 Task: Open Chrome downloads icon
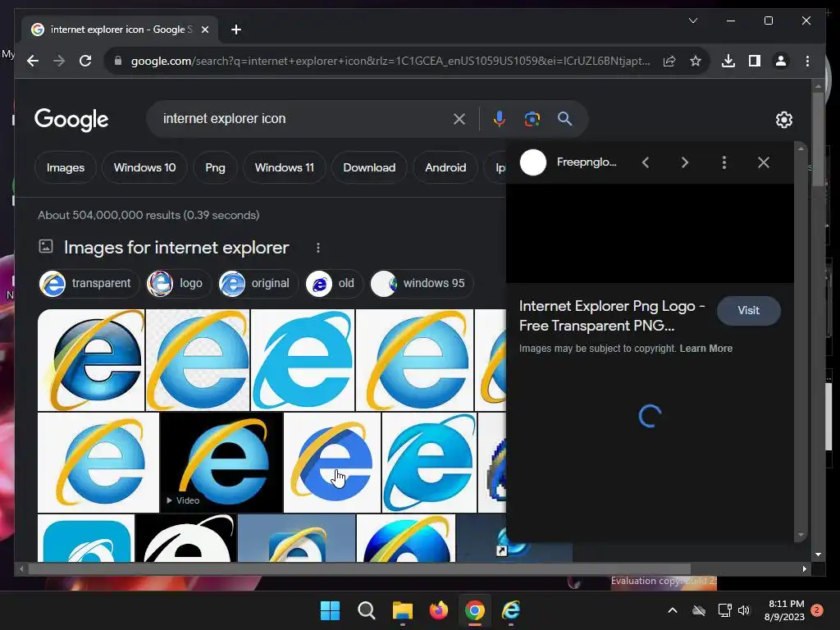pos(728,61)
